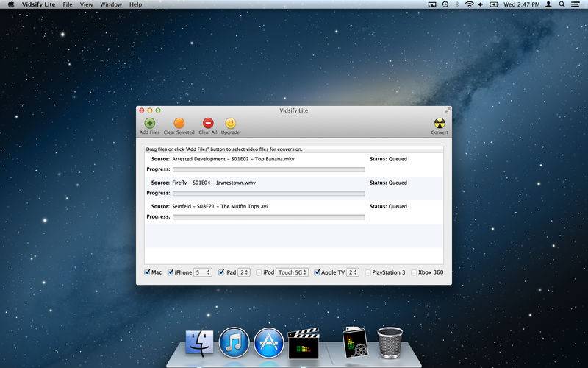Screen dimensions: 588x368
Task: Click the Queued status of Seinfeld
Action: point(398,206)
